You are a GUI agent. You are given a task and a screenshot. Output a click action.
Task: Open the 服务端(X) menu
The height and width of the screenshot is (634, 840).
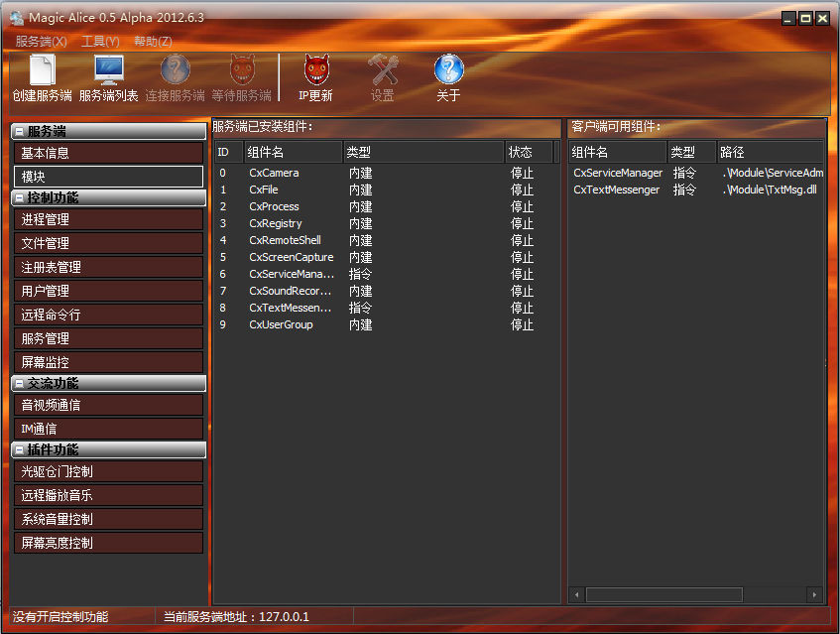tap(41, 42)
